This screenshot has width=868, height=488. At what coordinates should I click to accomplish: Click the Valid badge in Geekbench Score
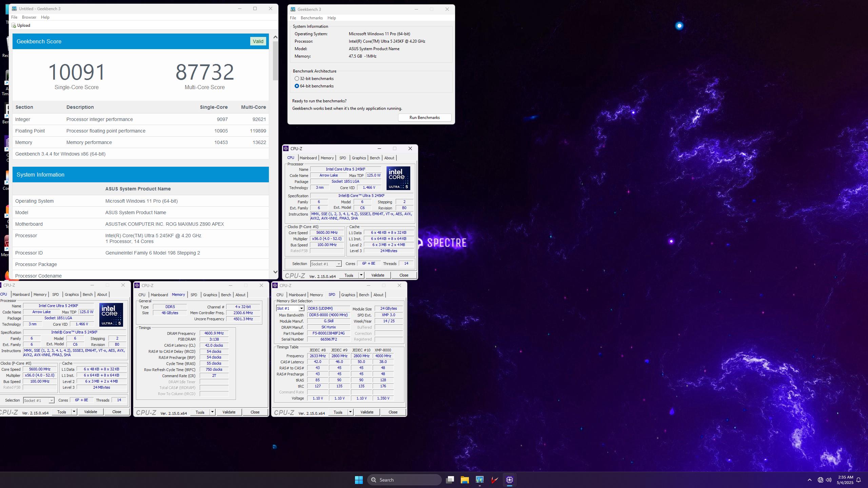[x=258, y=41]
